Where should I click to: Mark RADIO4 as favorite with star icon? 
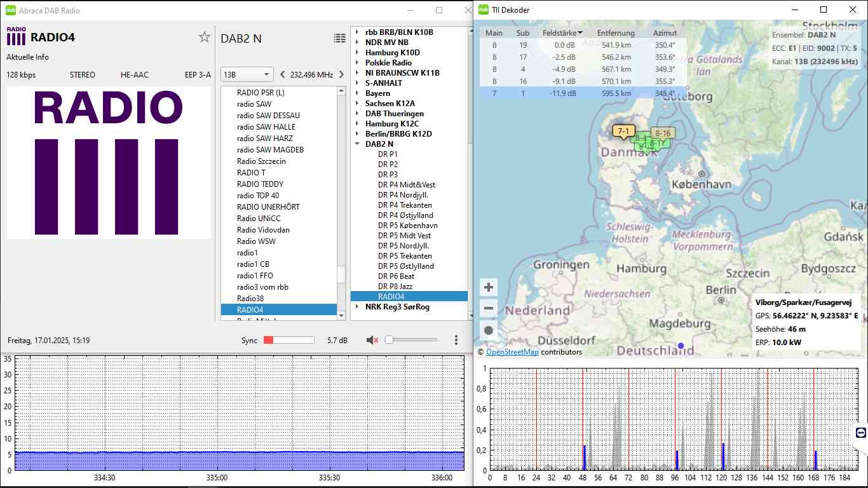click(x=204, y=37)
